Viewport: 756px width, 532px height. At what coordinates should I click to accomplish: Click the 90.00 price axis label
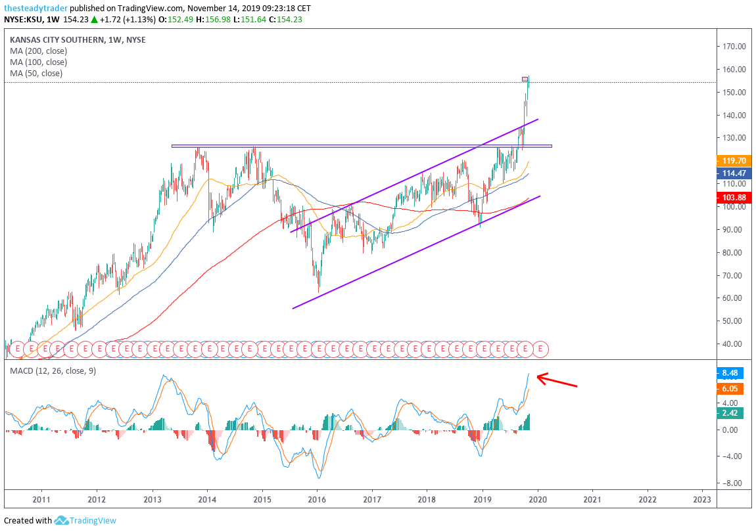(x=734, y=229)
